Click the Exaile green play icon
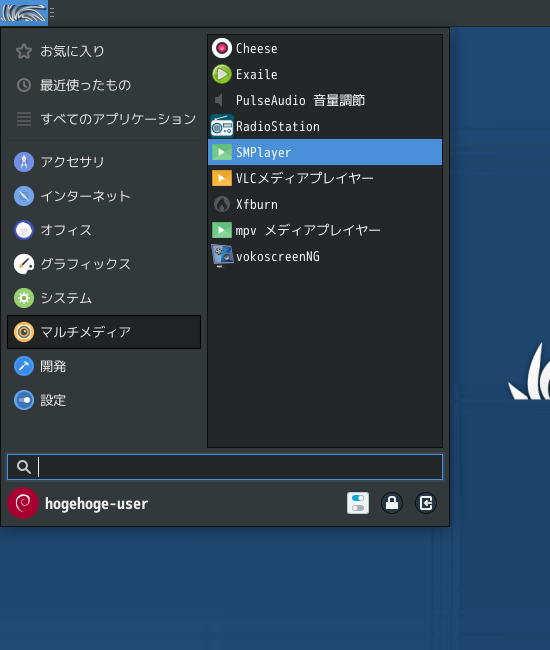Image resolution: width=550 pixels, height=650 pixels. coord(222,75)
